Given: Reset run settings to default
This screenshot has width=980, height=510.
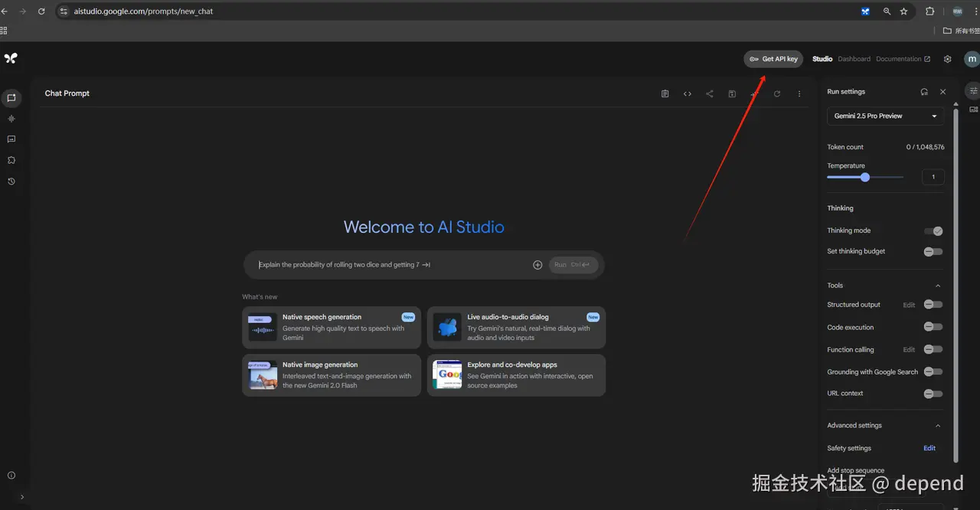Looking at the screenshot, I should [924, 92].
